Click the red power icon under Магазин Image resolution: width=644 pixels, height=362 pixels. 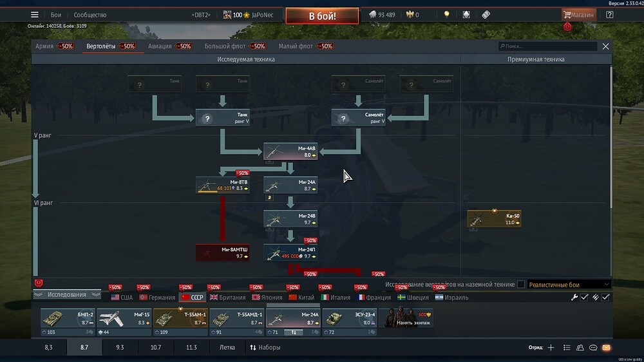click(x=567, y=26)
